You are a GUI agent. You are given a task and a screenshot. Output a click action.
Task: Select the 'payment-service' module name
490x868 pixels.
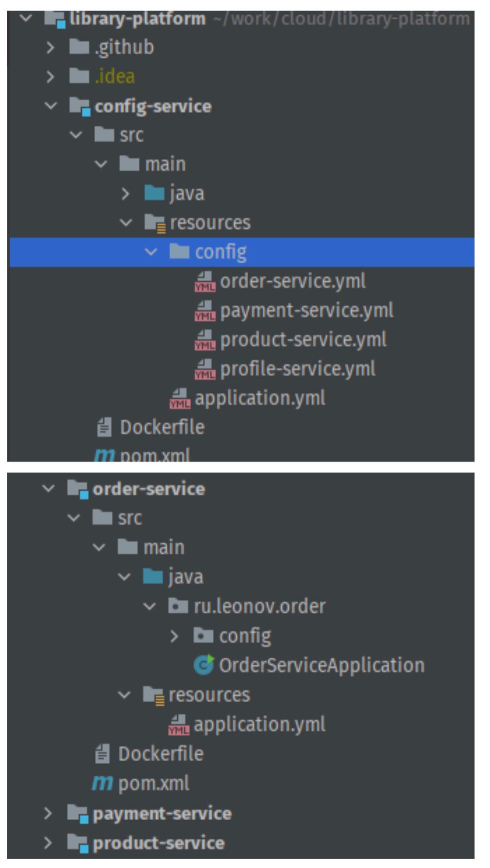[x=162, y=814]
